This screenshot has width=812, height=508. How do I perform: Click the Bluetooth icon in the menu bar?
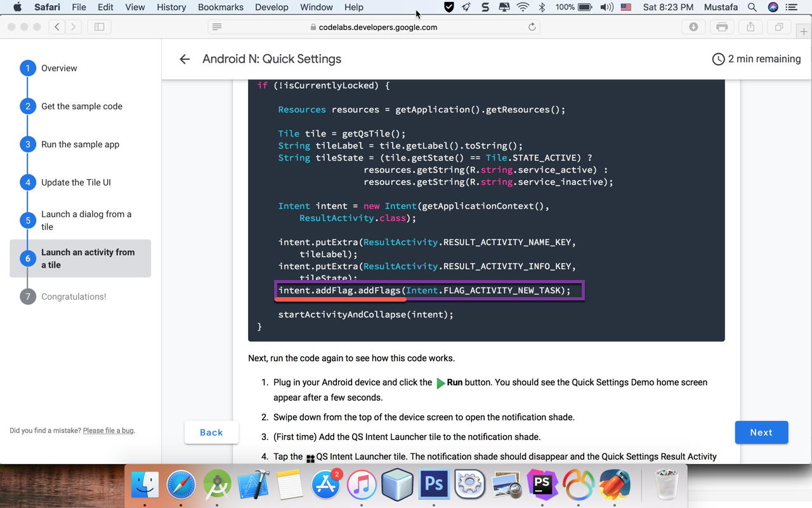tap(543, 7)
